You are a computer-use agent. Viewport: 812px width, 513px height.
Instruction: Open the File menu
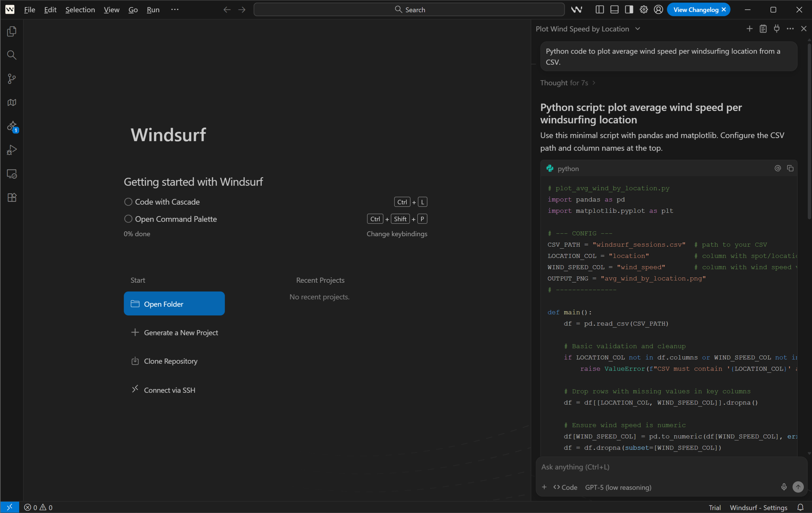point(30,9)
